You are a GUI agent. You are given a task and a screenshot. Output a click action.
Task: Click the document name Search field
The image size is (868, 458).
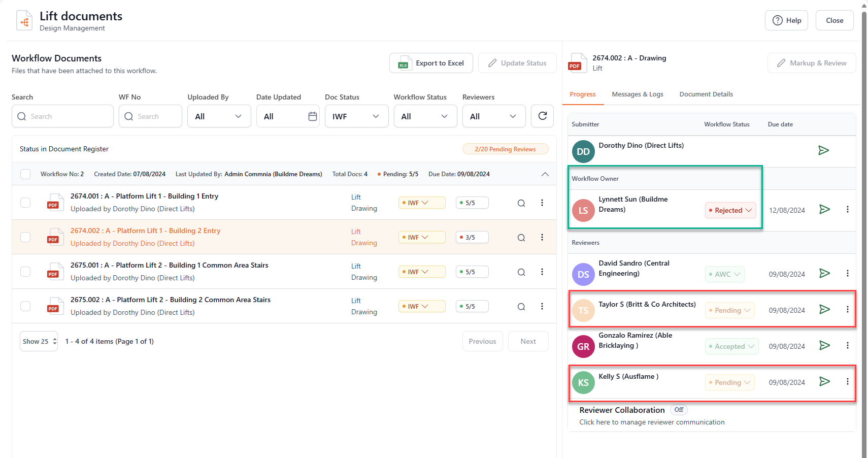point(62,116)
